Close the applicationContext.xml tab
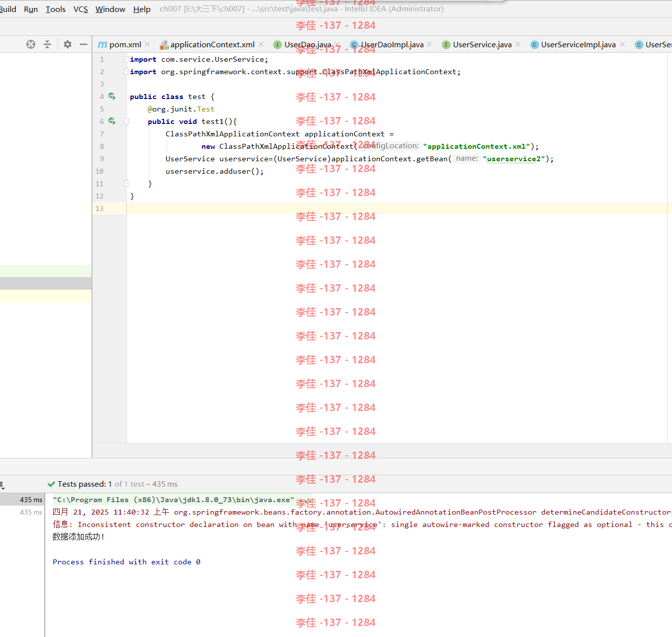 click(x=261, y=44)
